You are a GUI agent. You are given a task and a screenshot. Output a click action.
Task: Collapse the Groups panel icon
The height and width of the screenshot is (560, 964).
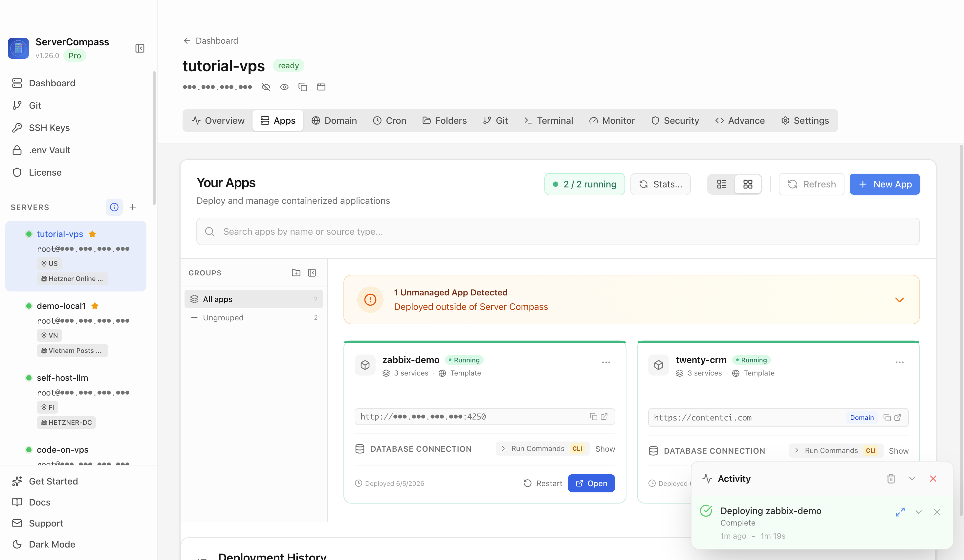[x=312, y=273]
